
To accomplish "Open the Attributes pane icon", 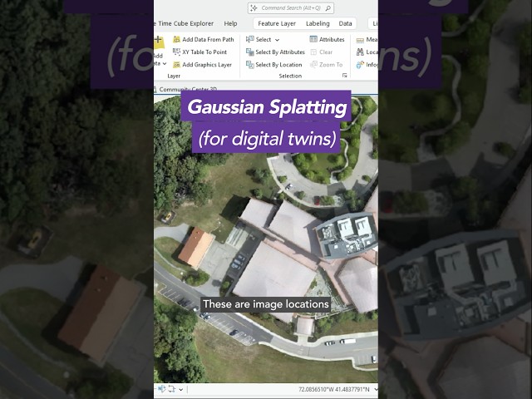I will click(313, 39).
